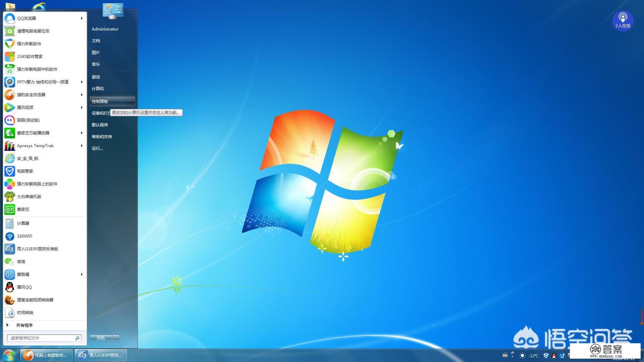Image resolution: width=644 pixels, height=362 pixels.
Task: Expand 爱奇艺万能播放器 jump list arrow
Action: 82,133
